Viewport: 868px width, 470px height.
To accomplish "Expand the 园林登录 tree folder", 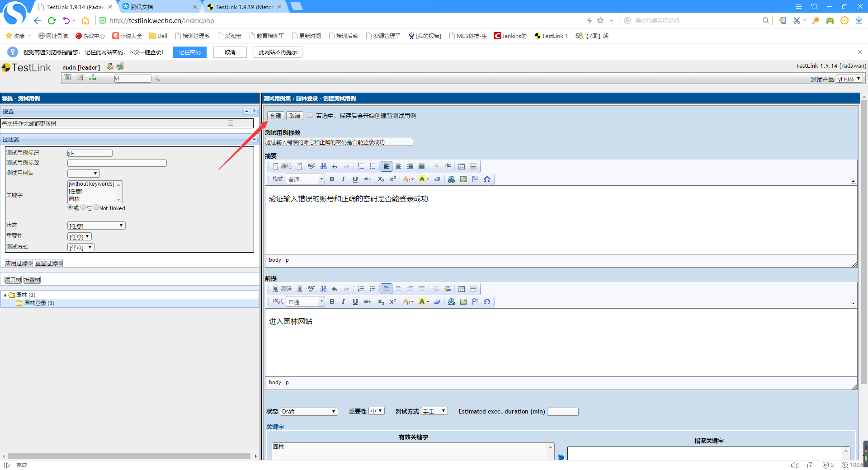I will tap(12, 303).
